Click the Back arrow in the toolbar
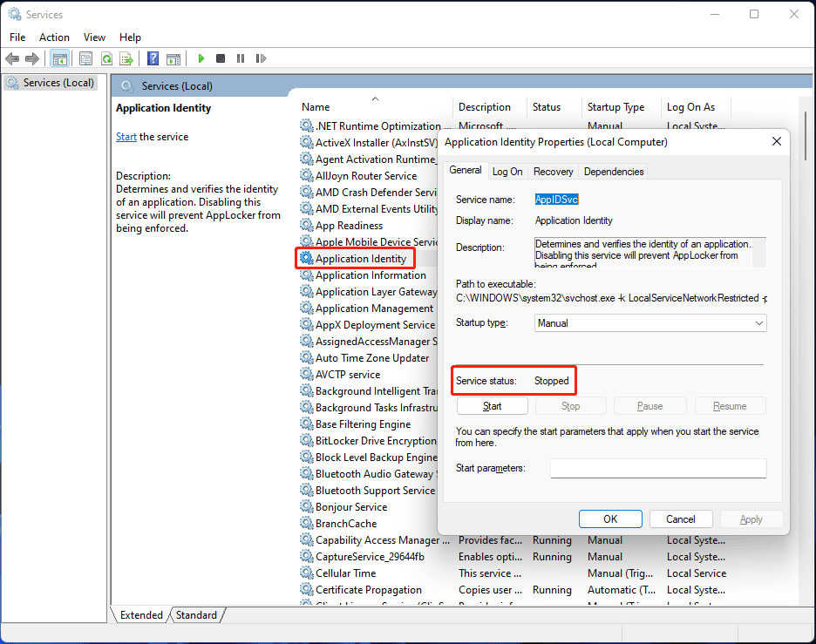Screen dimensions: 816x644 click(12, 58)
